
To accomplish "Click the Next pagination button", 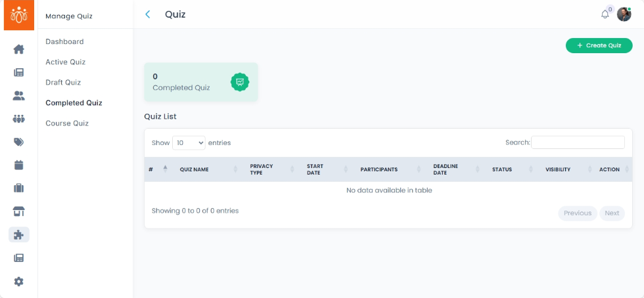I will (x=612, y=213).
